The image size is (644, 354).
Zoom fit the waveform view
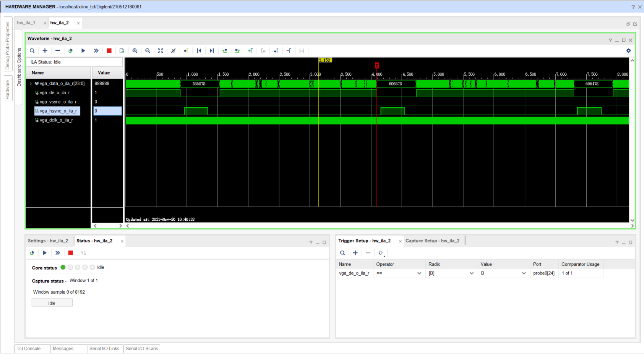click(x=161, y=50)
